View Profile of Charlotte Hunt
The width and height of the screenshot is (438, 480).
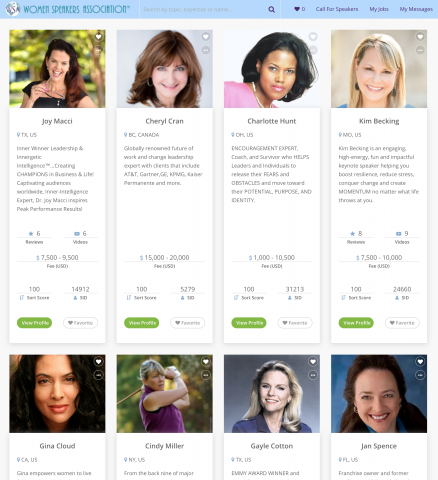point(249,323)
